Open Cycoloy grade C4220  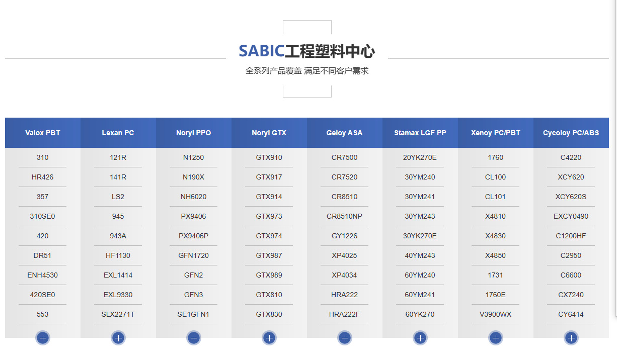[x=571, y=157]
